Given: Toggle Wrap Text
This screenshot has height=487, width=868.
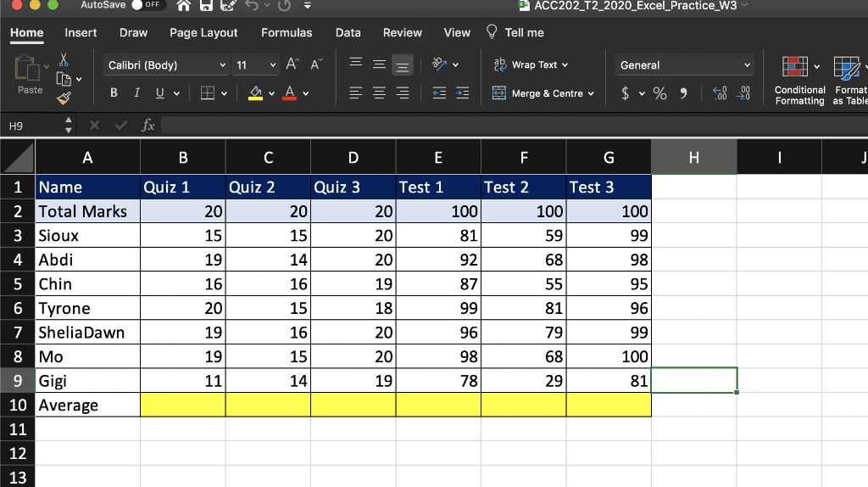Looking at the screenshot, I should coord(531,64).
